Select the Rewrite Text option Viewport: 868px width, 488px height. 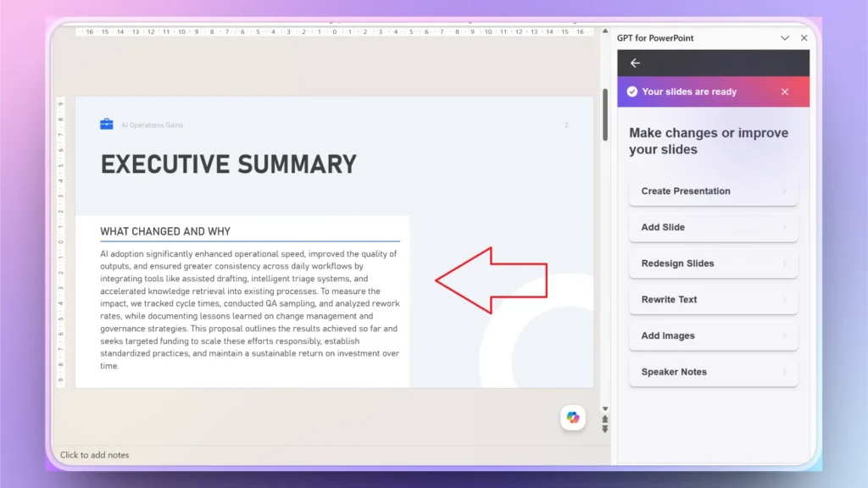[713, 299]
